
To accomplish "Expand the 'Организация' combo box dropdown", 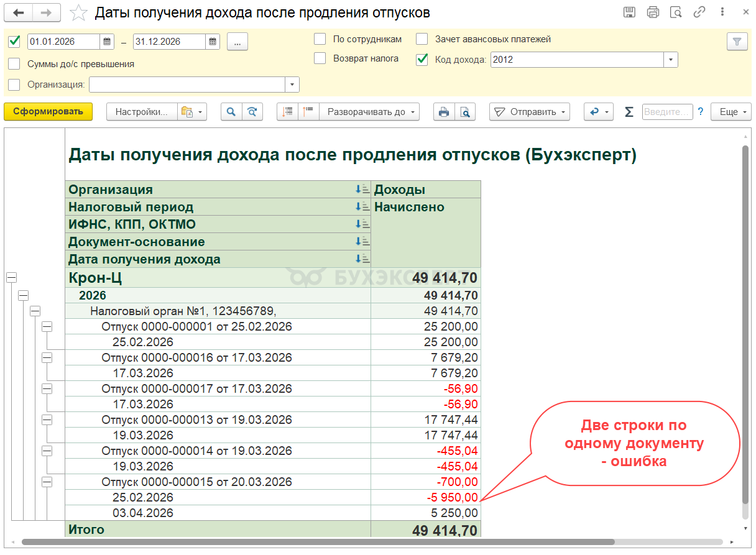I will pyautogui.click(x=292, y=85).
